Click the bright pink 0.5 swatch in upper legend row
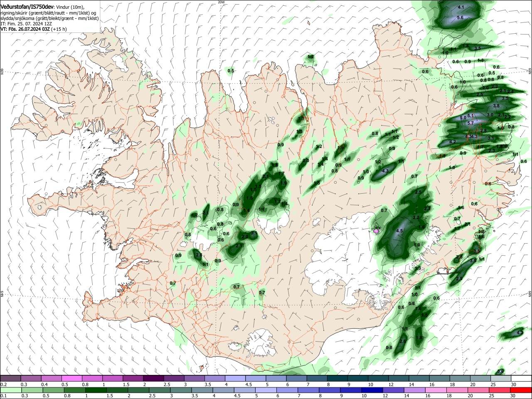 click(x=72, y=379)
